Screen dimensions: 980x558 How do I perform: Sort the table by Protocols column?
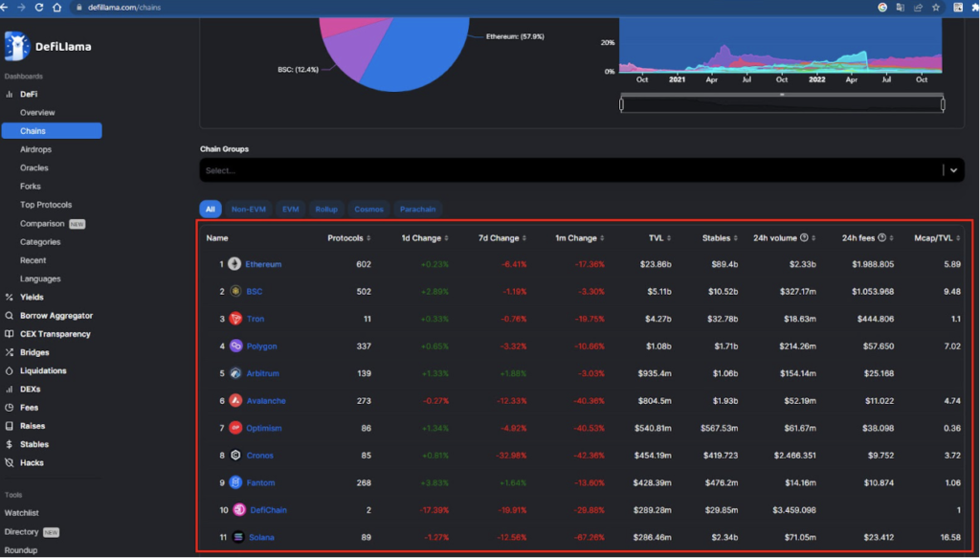tap(348, 238)
